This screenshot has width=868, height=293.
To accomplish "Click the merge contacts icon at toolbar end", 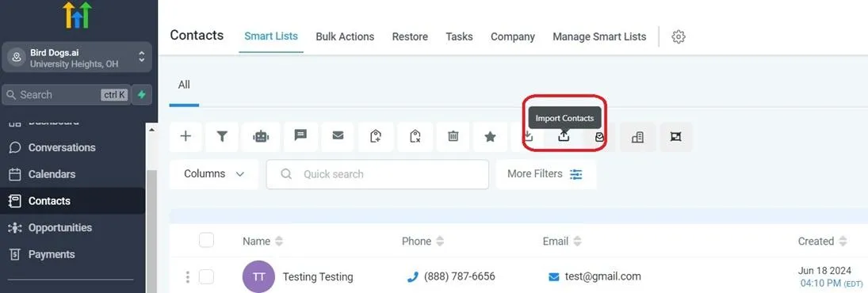I will [675, 136].
